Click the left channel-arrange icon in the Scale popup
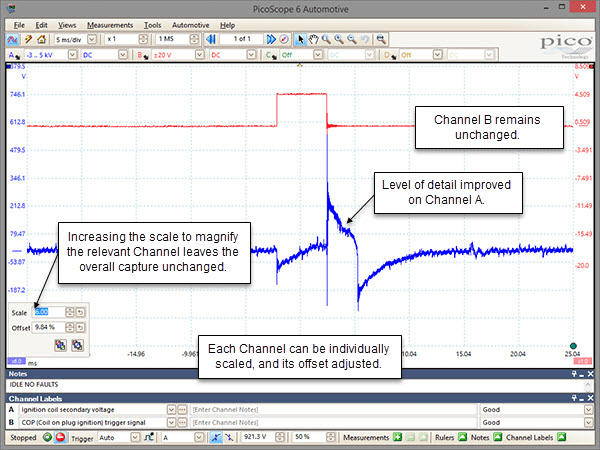The height and width of the screenshot is (450, 600). coord(60,345)
